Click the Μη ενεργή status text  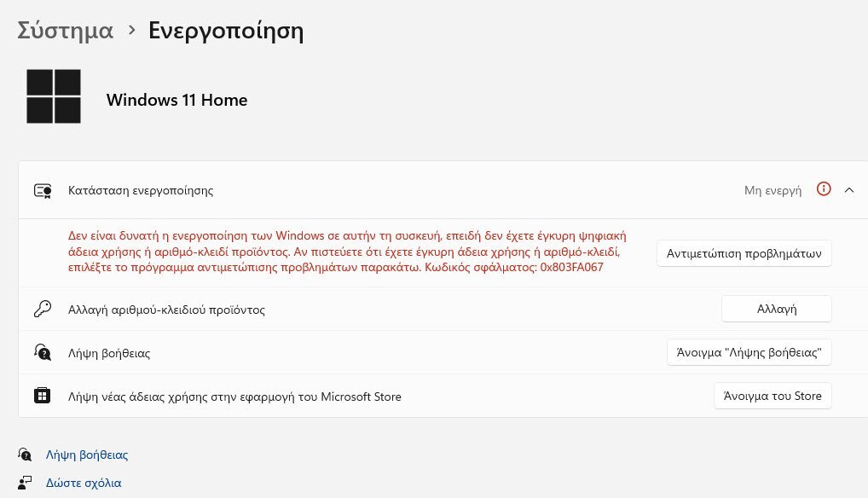[x=773, y=190]
